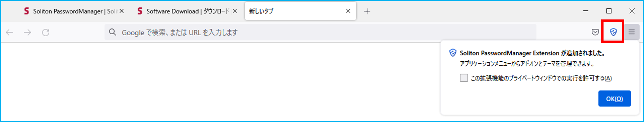This screenshot has width=644, height=122.
Task: Open the Firefox hamburger menu
Action: (x=631, y=32)
